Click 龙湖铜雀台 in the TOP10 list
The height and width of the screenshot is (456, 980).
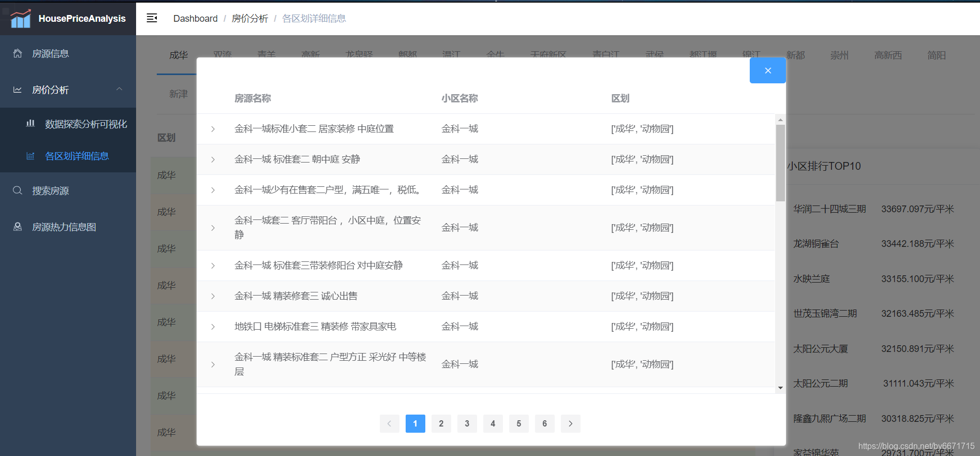(x=816, y=244)
